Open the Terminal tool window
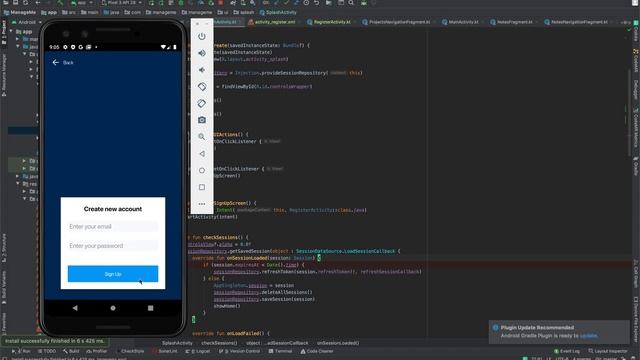This screenshot has width=640, height=360. [280, 351]
